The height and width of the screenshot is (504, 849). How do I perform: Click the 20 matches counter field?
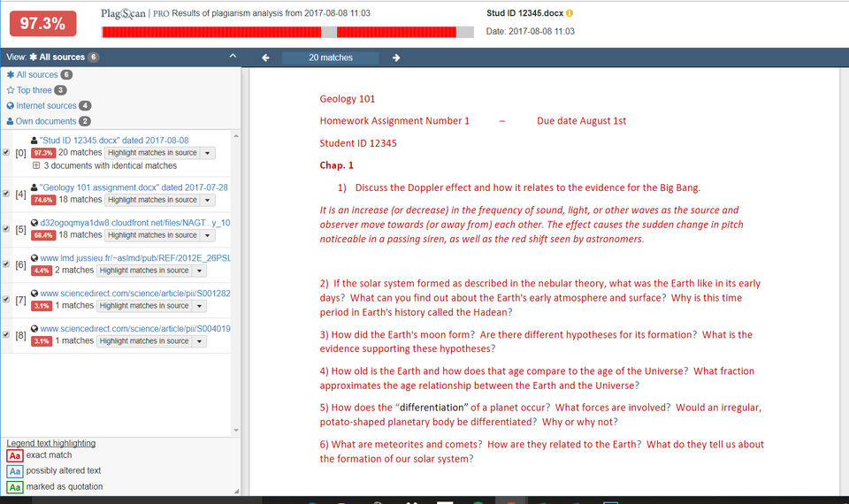tap(330, 57)
